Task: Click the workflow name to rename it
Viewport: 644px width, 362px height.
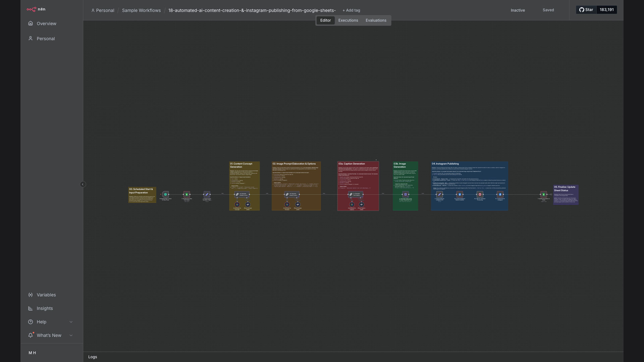Action: coord(252,10)
